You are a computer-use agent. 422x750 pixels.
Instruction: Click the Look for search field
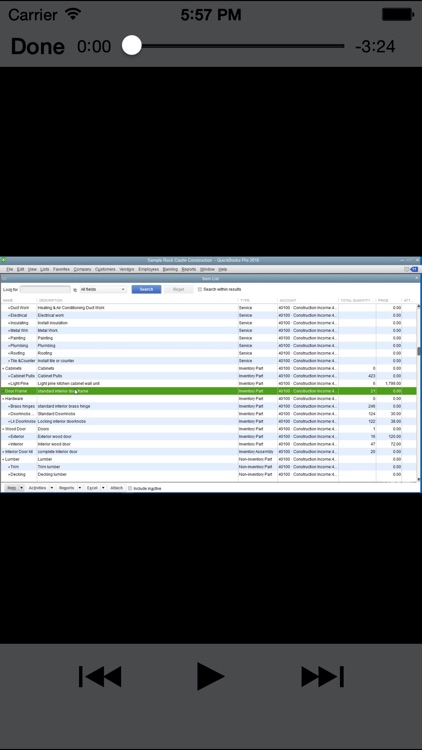45,289
